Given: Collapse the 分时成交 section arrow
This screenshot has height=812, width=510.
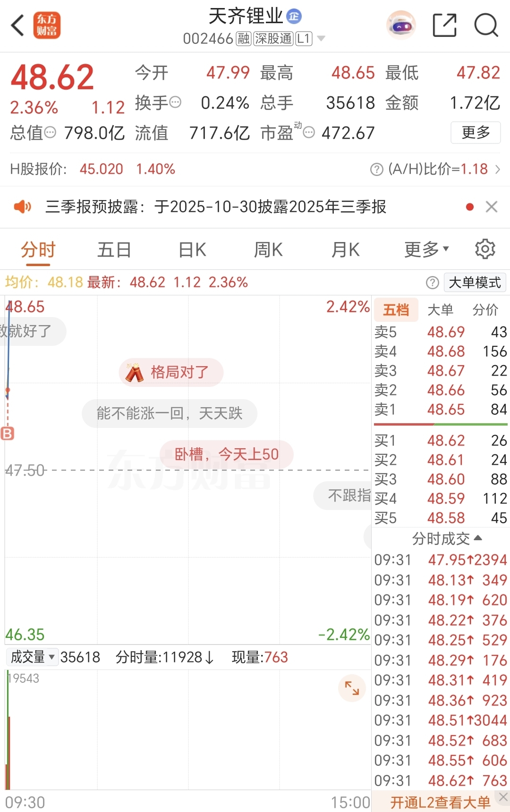Looking at the screenshot, I should (x=477, y=538).
